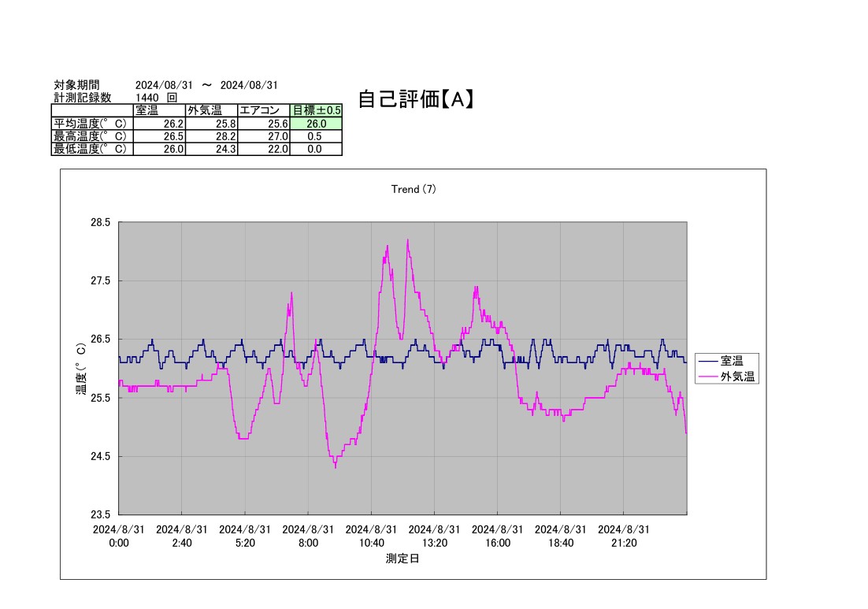
Task: Click the 自己評価【A】 heading
Action: [x=415, y=99]
